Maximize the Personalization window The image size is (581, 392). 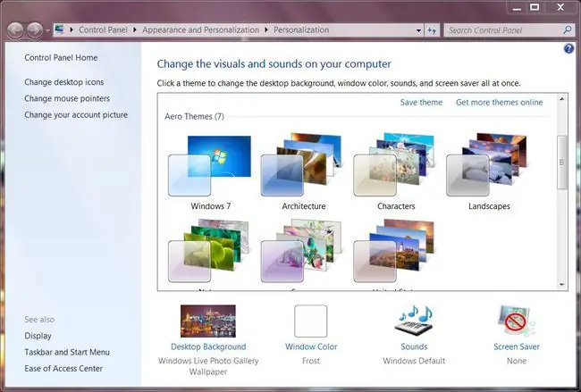pos(535,7)
